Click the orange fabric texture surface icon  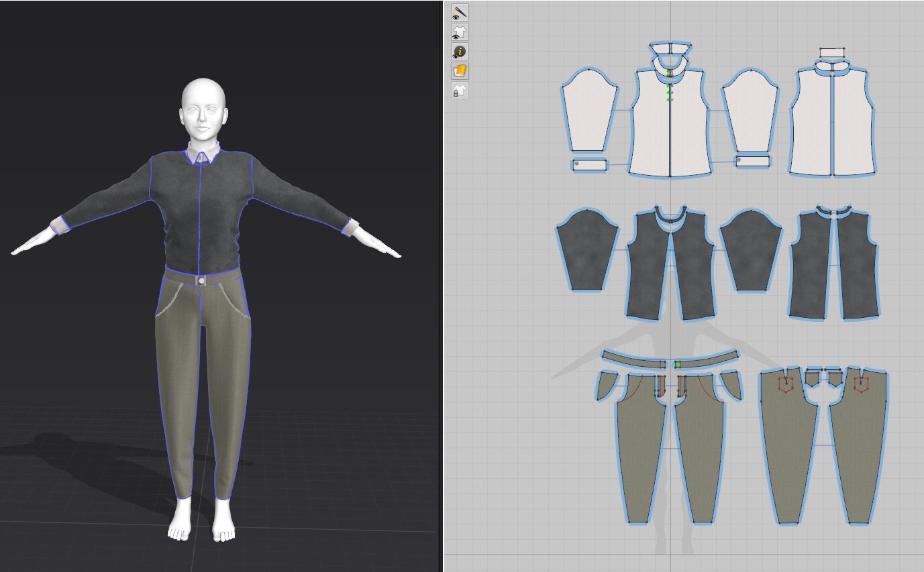coord(460,70)
